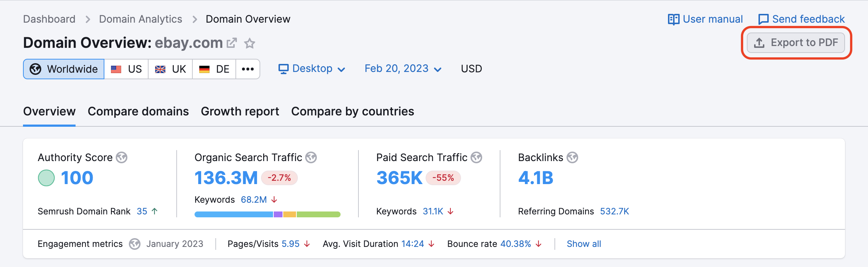Click the globe icon next to Backlinks
Screen dimensions: 868x267
click(572, 157)
